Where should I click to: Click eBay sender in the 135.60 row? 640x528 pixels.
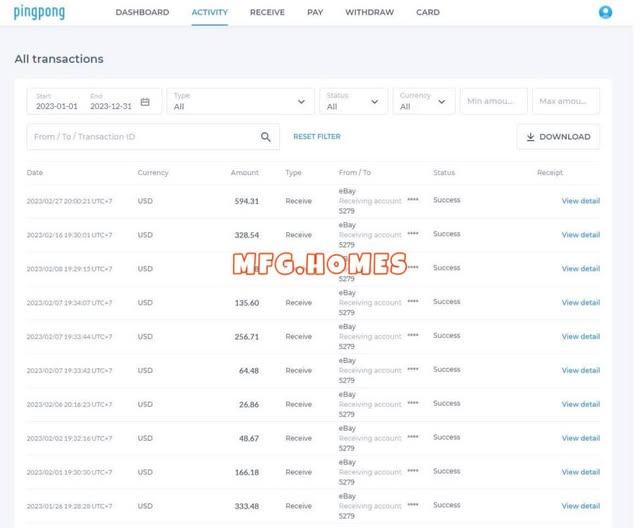point(347,293)
